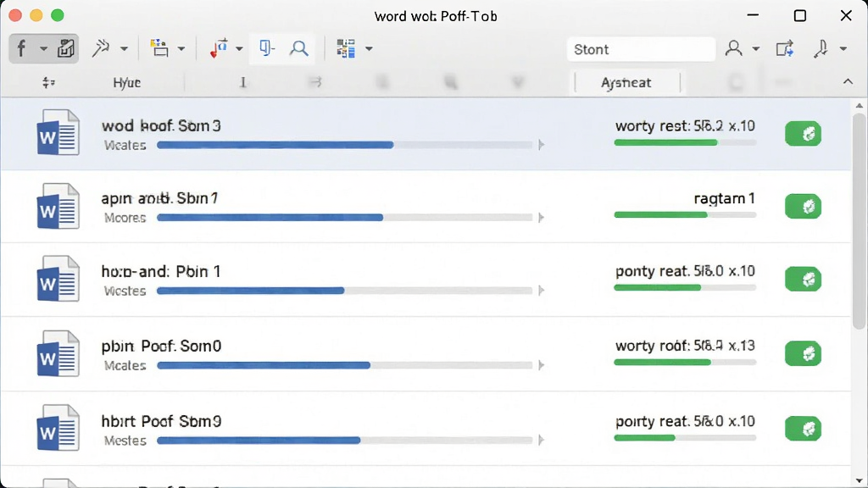
Task: Click the scrollbar up arrow
Action: (860, 105)
